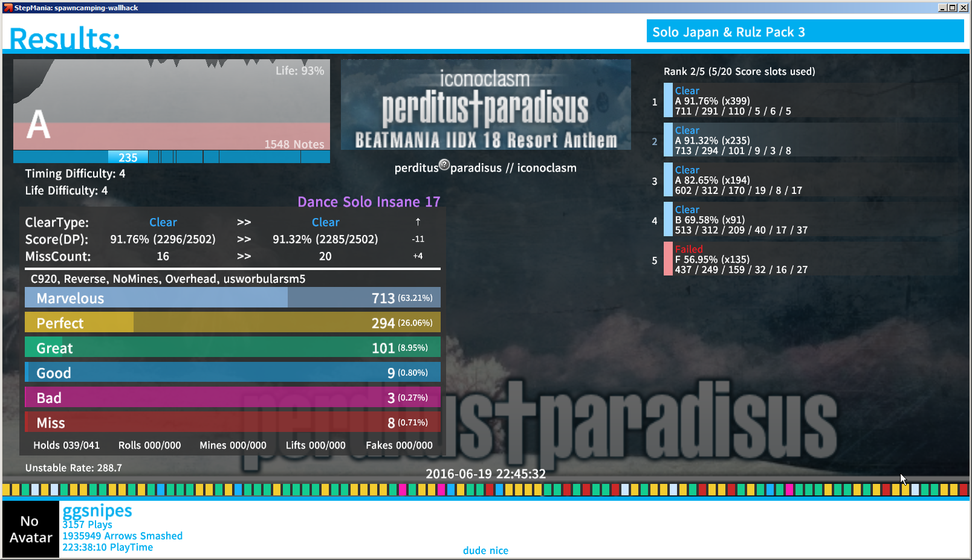Click the large A grade letter
The width and height of the screenshot is (972, 560).
tap(38, 124)
